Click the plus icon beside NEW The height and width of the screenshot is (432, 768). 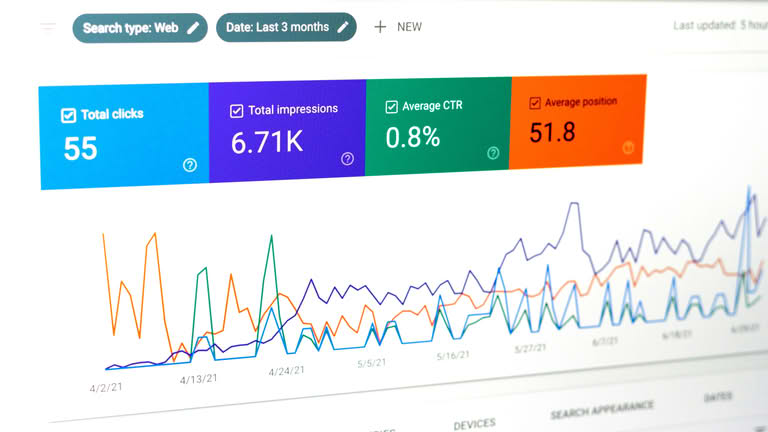tap(380, 27)
